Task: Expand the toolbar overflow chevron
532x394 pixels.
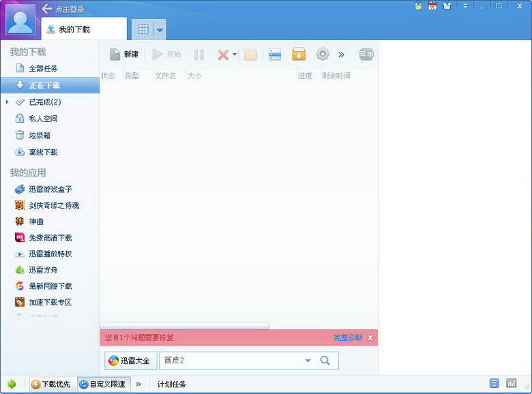Action: (x=342, y=55)
